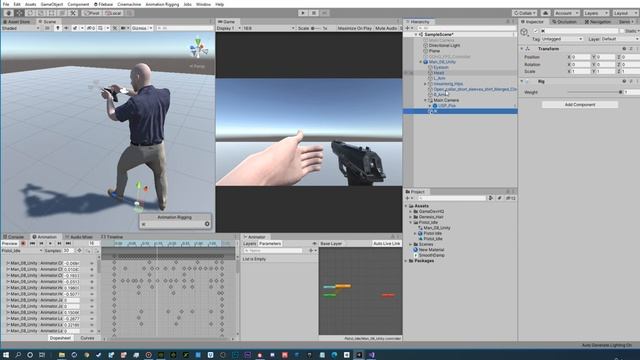Open the Transform component help icon

(x=624, y=49)
